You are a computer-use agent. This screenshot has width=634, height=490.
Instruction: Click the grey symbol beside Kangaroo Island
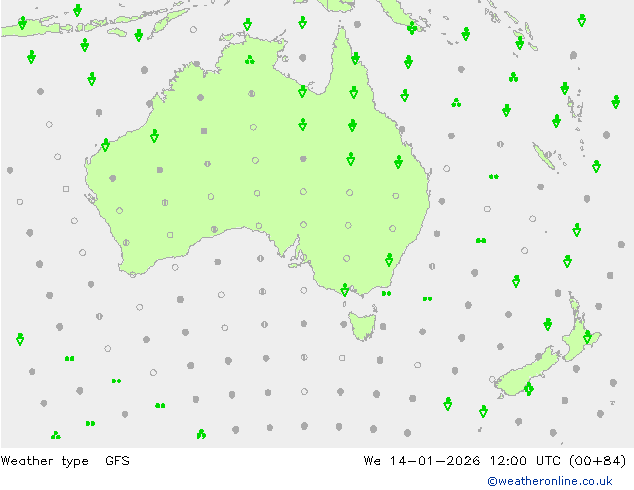point(303,257)
